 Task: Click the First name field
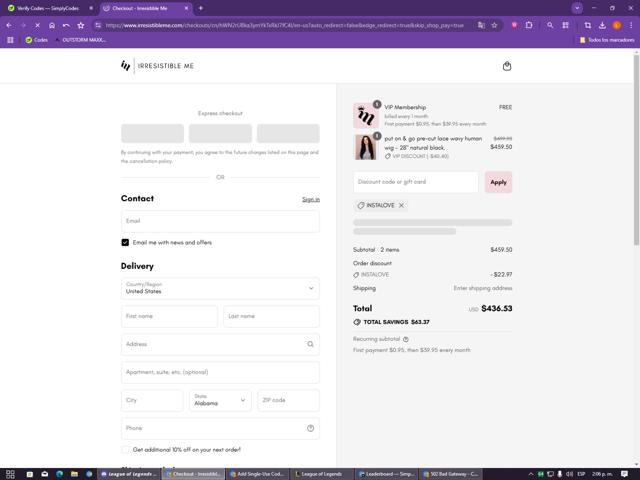coord(169,316)
